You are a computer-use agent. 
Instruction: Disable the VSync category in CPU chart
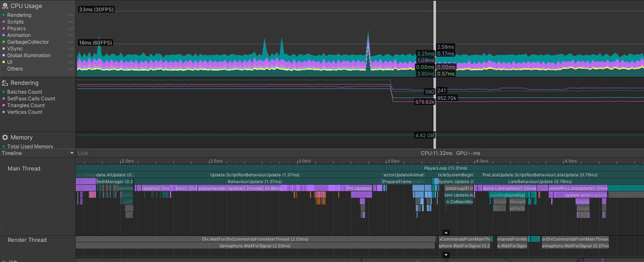[3, 49]
